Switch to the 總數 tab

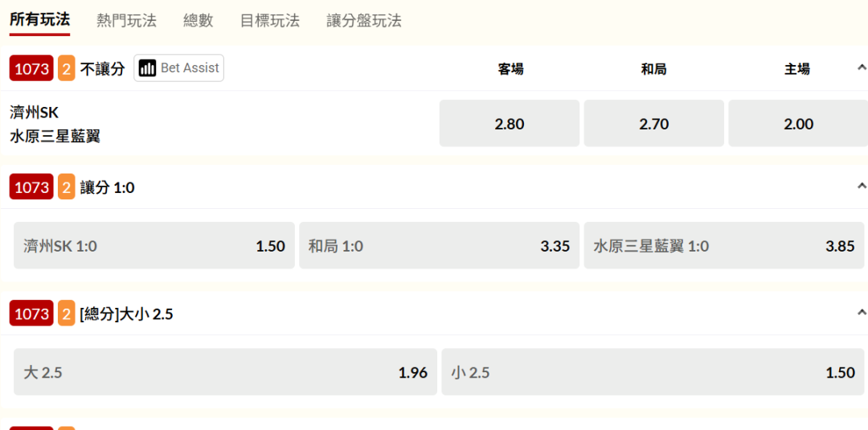(199, 21)
